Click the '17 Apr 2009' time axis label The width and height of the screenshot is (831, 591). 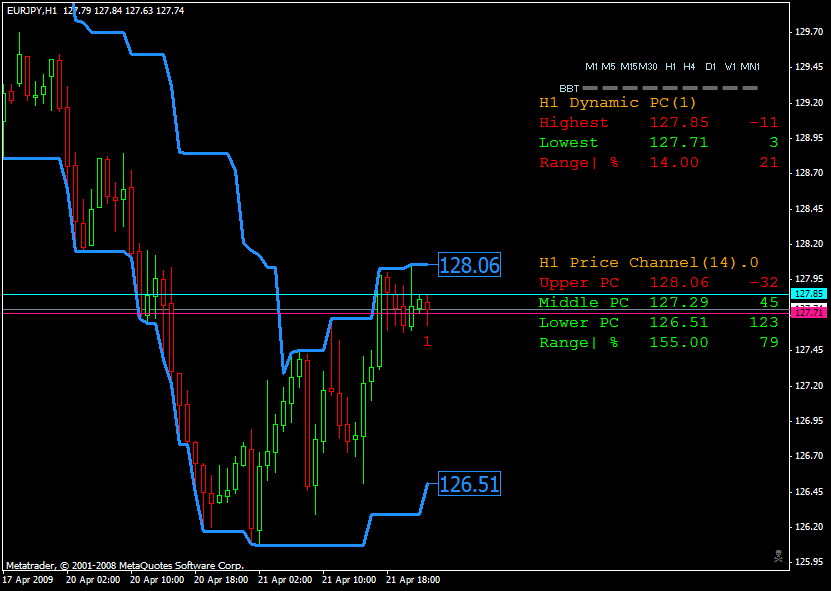pos(28,580)
